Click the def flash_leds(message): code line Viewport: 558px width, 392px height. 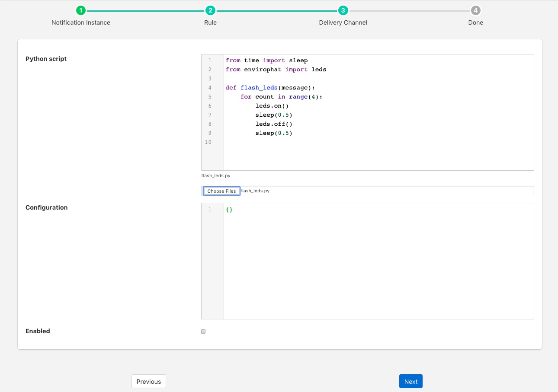click(270, 87)
